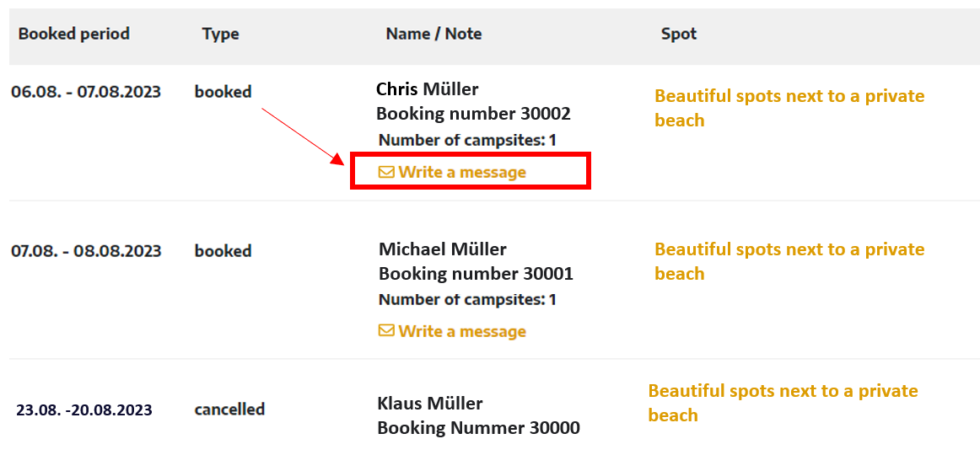Select the Spot column header

pos(679,34)
